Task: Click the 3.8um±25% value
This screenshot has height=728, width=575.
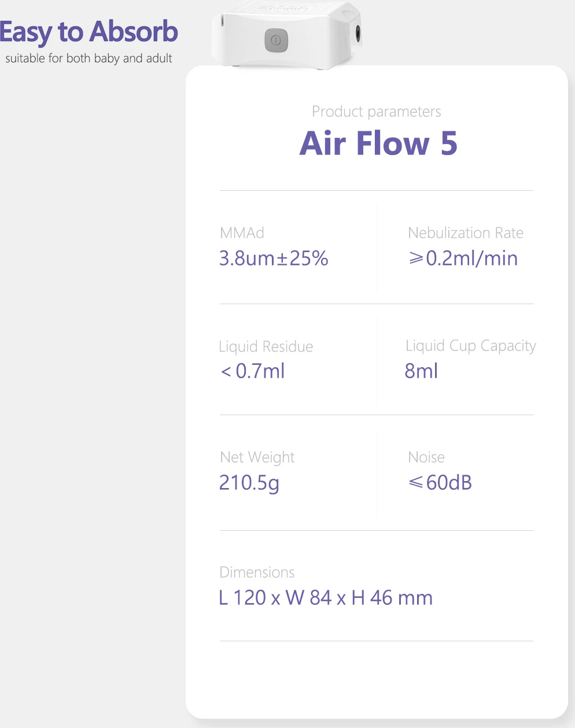Action: point(274,258)
